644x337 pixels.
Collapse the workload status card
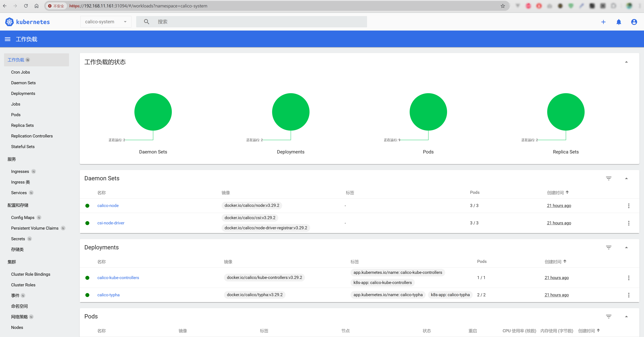coord(626,62)
